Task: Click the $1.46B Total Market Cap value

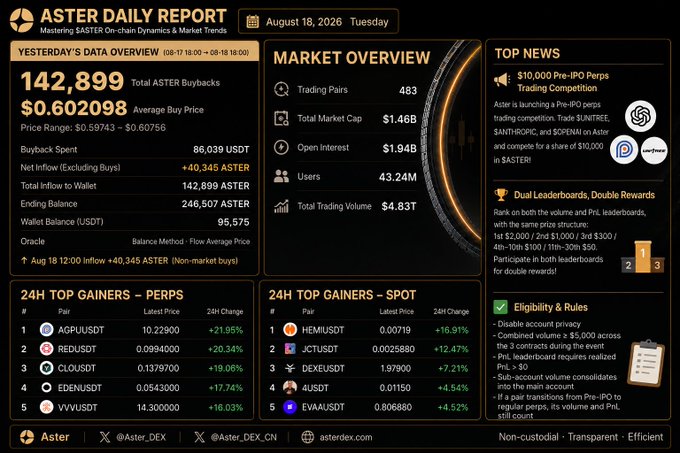Action: tap(399, 119)
